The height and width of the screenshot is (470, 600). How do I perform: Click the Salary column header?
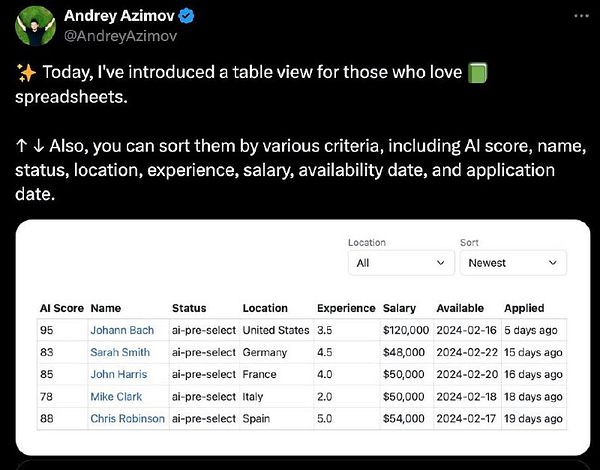(x=399, y=308)
